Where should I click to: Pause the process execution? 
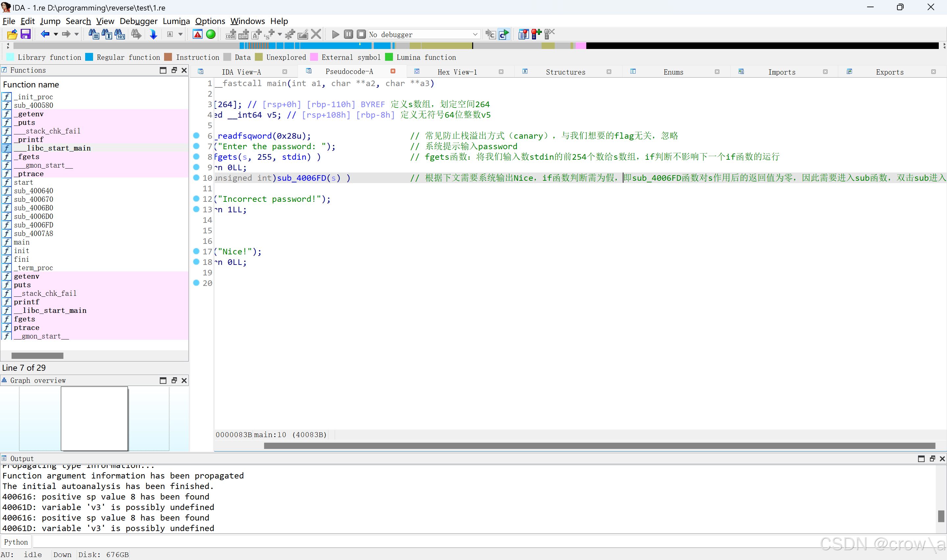pyautogui.click(x=348, y=34)
